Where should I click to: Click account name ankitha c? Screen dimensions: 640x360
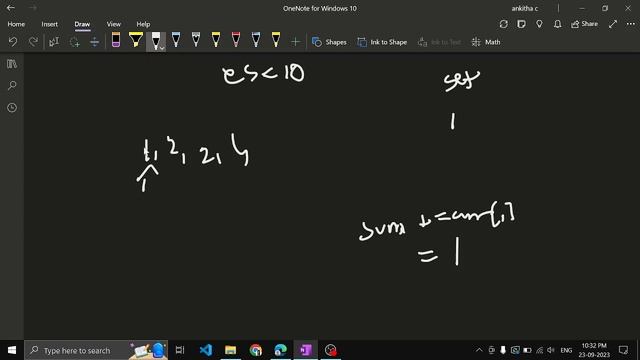[525, 8]
